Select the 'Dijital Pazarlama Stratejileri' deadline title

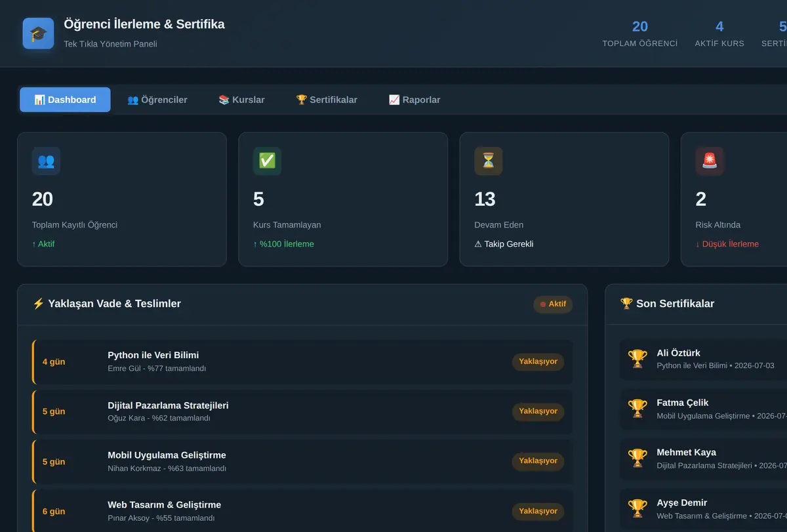(169, 405)
